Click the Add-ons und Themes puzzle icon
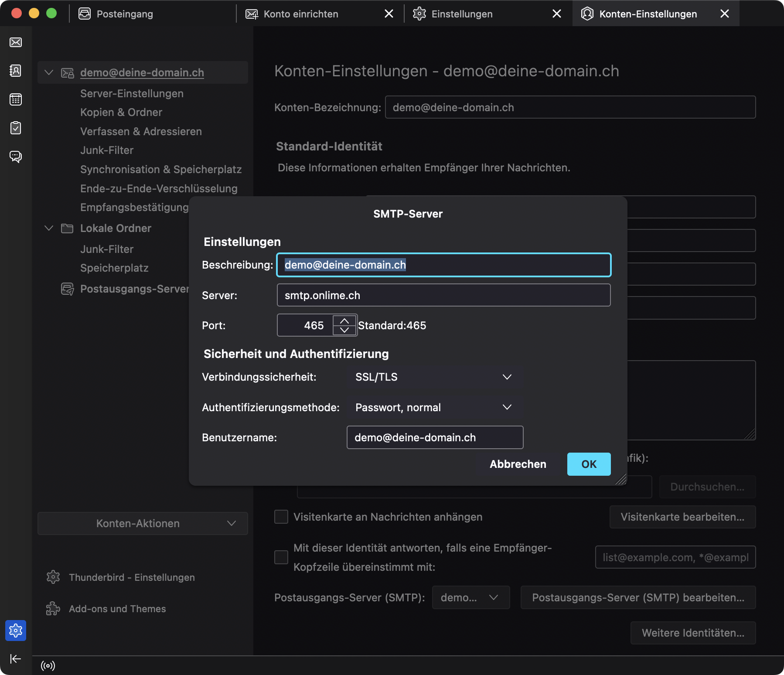This screenshot has height=675, width=784. pyautogui.click(x=53, y=608)
